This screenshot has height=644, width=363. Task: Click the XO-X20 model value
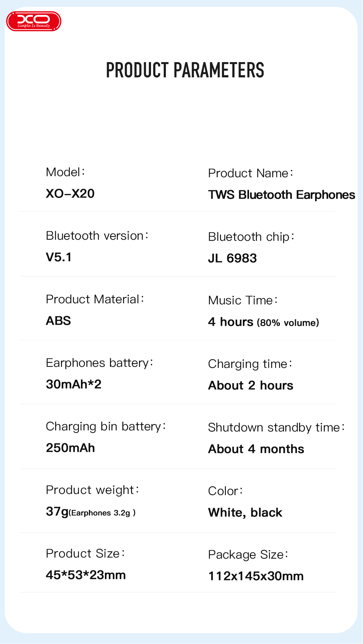point(70,194)
